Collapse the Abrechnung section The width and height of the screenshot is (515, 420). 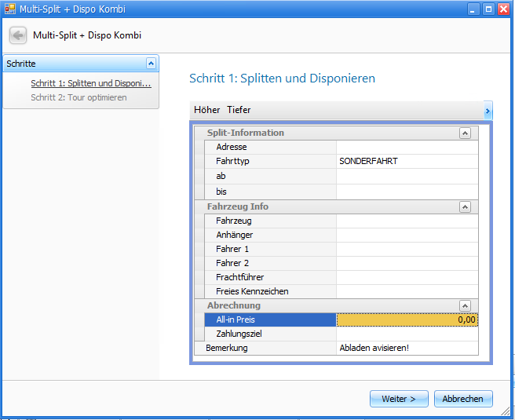click(x=465, y=306)
